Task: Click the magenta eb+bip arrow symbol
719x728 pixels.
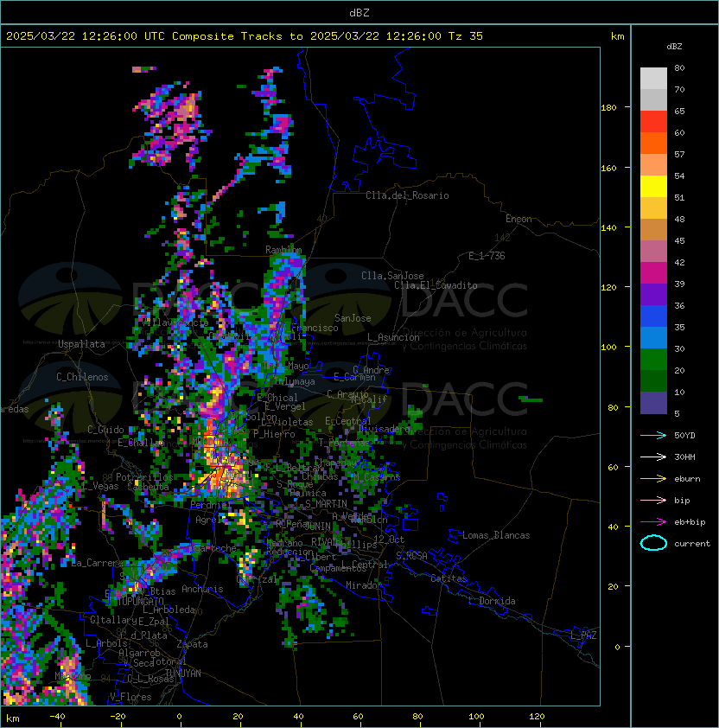Action: pyautogui.click(x=653, y=522)
